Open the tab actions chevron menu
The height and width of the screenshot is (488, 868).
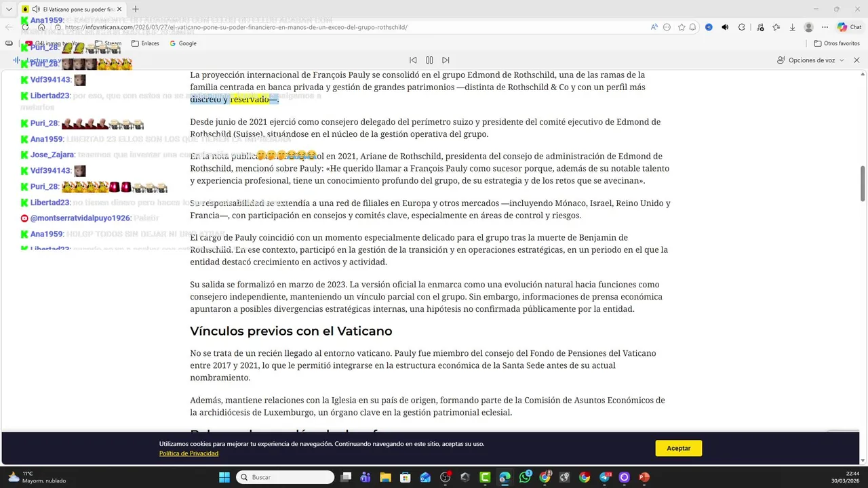click(9, 9)
